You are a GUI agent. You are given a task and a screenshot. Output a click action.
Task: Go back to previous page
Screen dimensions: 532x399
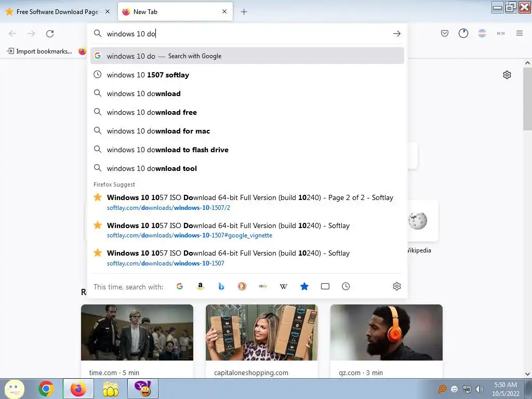coord(12,34)
